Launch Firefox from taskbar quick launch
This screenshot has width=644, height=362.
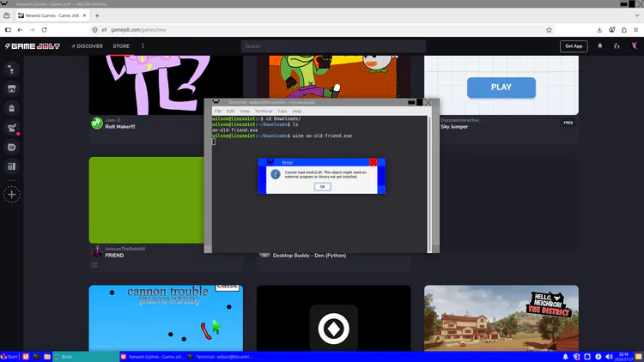tap(26, 357)
